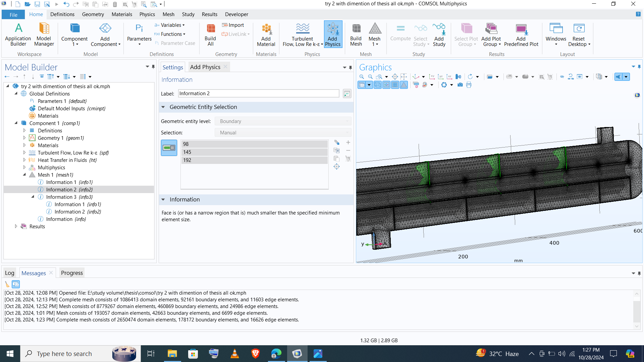This screenshot has height=362, width=644.
Task: Click Go Back arrow in Model Builder toolbar
Action: coord(7,77)
